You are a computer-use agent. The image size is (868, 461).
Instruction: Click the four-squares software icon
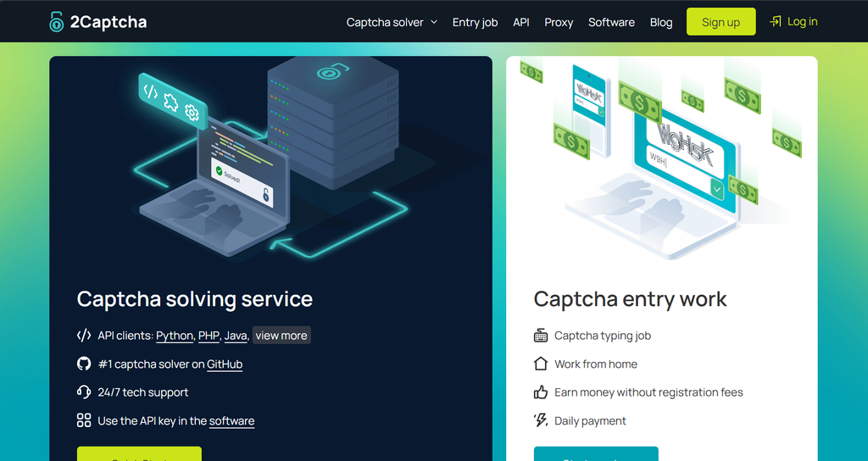tap(84, 420)
